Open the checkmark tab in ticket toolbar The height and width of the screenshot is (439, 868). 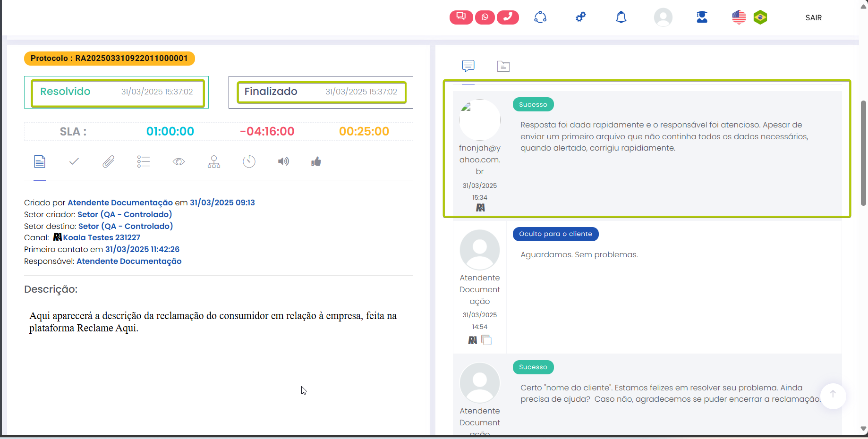(x=74, y=162)
